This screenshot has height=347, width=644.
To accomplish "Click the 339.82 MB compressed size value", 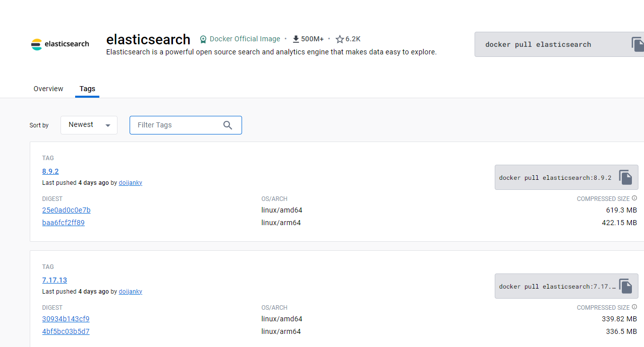I will pyautogui.click(x=619, y=319).
